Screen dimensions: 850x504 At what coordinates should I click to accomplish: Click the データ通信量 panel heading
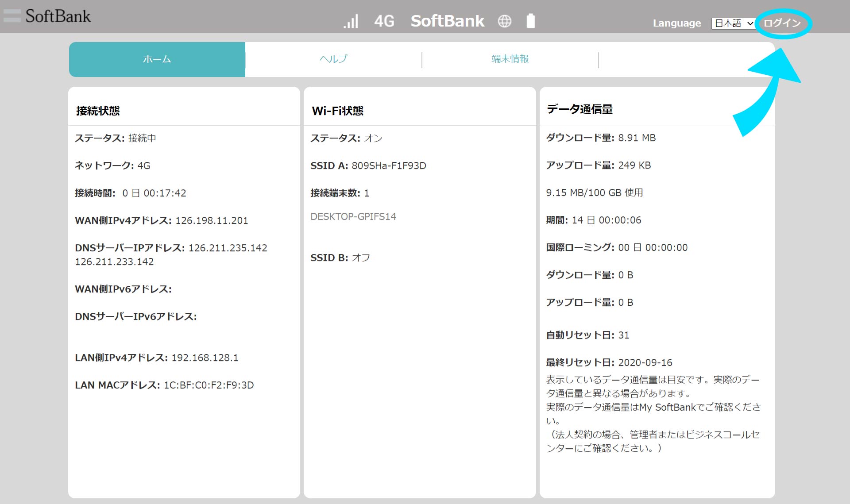pos(580,109)
